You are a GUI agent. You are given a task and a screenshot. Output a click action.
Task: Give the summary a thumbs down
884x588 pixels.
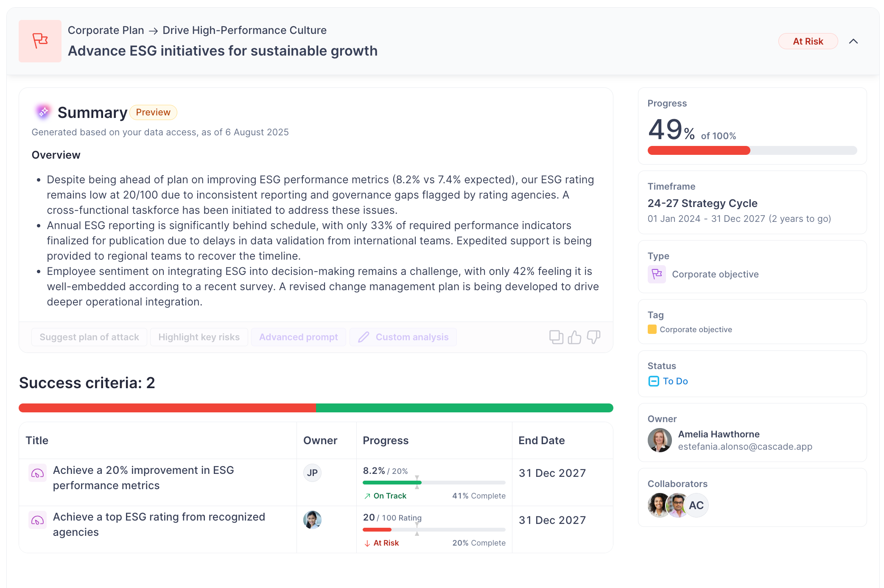pyautogui.click(x=593, y=337)
